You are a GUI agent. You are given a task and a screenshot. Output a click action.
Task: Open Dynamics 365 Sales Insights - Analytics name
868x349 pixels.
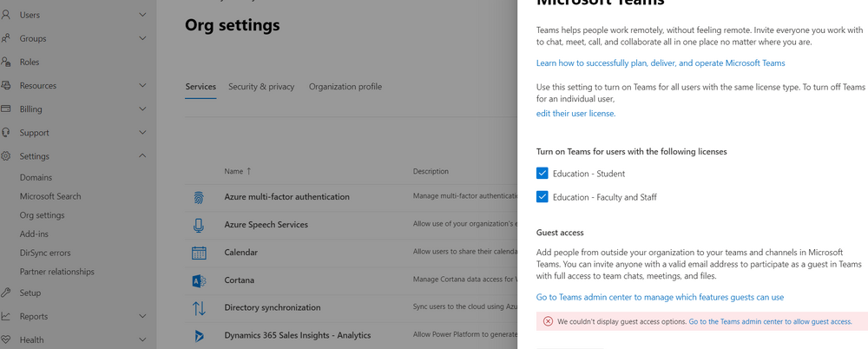pos(297,335)
